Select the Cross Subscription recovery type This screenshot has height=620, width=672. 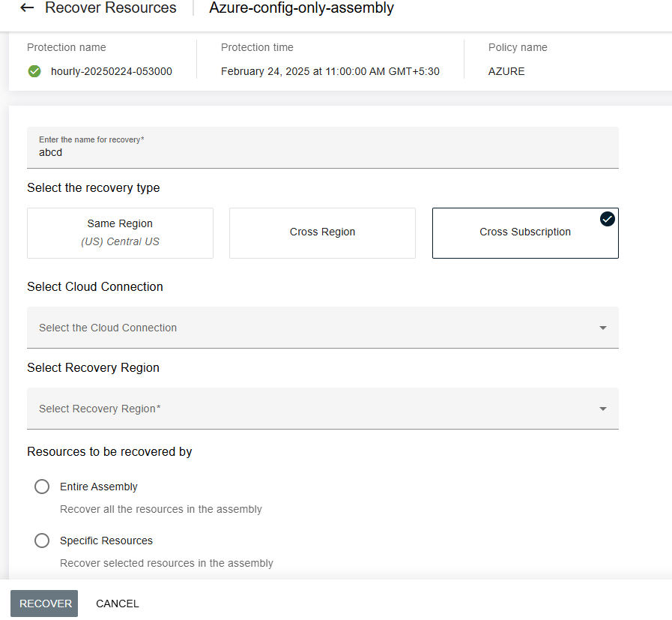525,233
